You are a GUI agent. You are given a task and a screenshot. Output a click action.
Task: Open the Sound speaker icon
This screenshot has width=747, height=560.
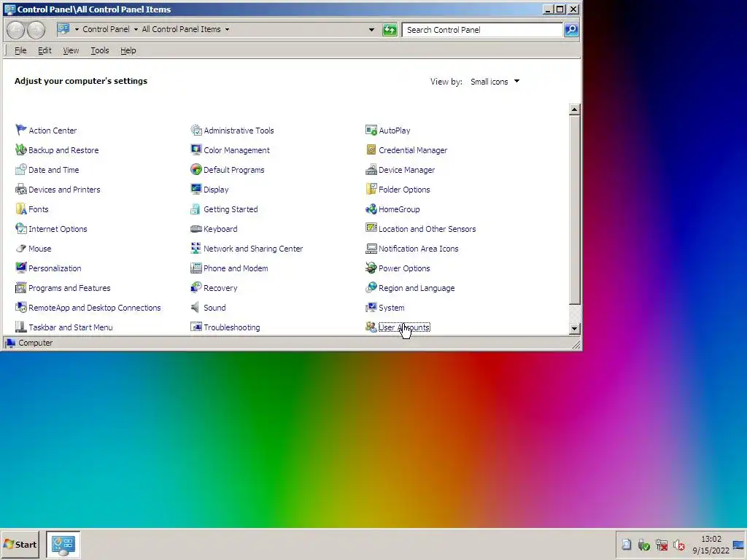(x=196, y=308)
